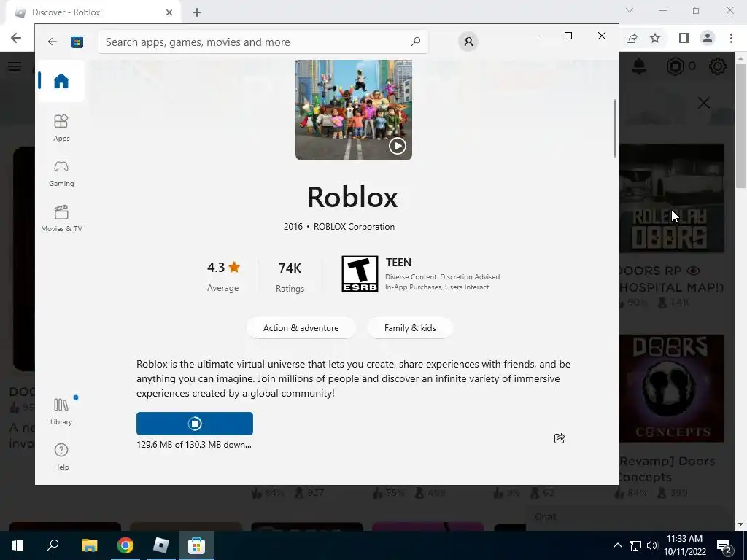
Task: Click the 4.3 average rating
Action: click(223, 275)
